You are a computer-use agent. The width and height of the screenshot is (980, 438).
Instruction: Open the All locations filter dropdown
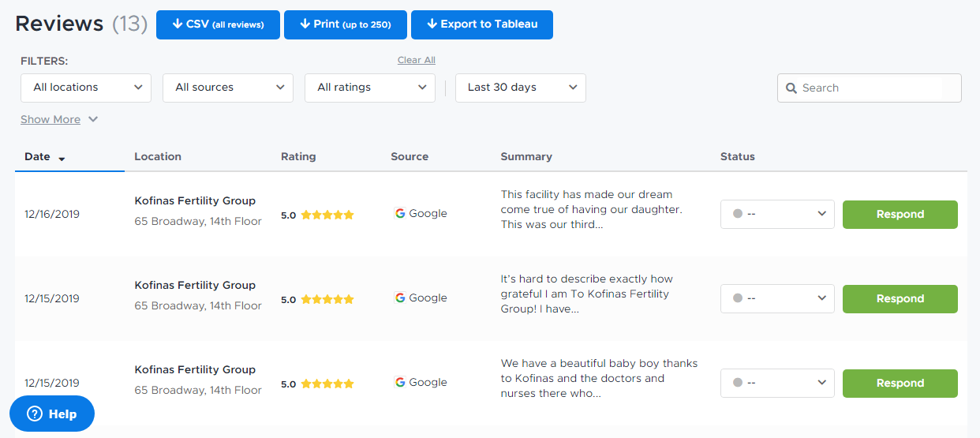point(86,88)
